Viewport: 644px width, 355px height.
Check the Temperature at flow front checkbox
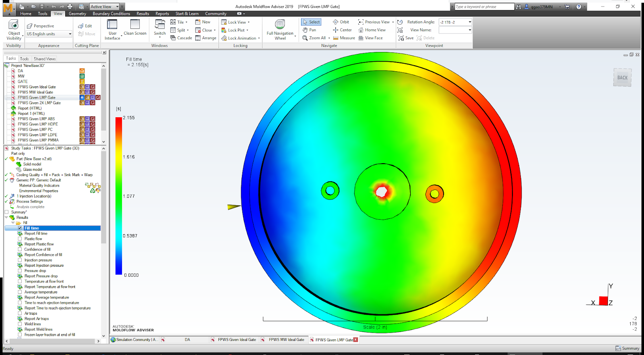click(x=20, y=282)
